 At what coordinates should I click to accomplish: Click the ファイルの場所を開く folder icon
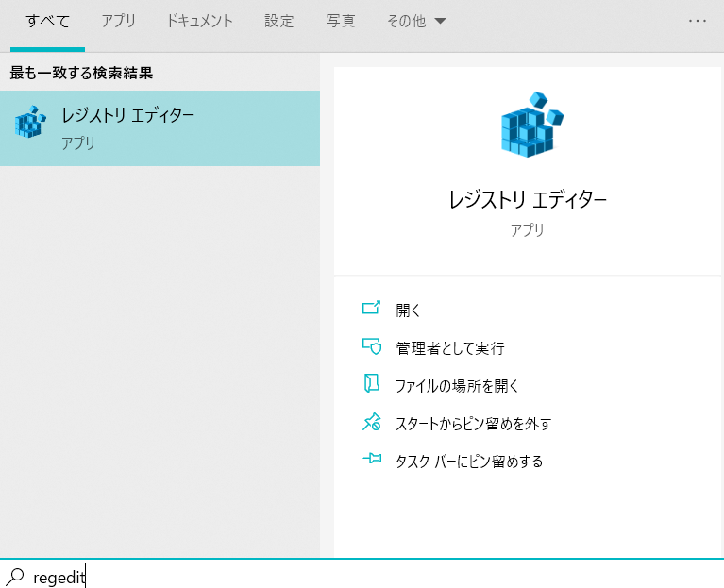372,383
